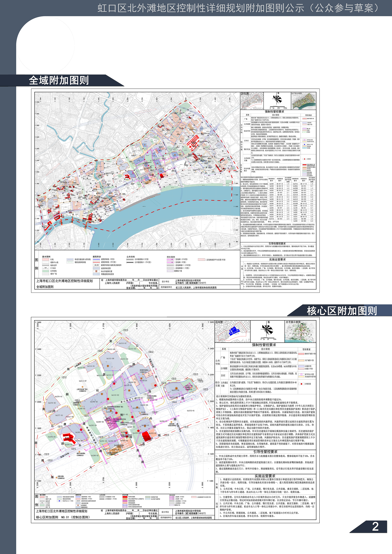Click the 历史风貌 heading in the 核心区 legend
Image resolution: width=392 pixels, height=554 pixels.
click(x=125, y=495)
